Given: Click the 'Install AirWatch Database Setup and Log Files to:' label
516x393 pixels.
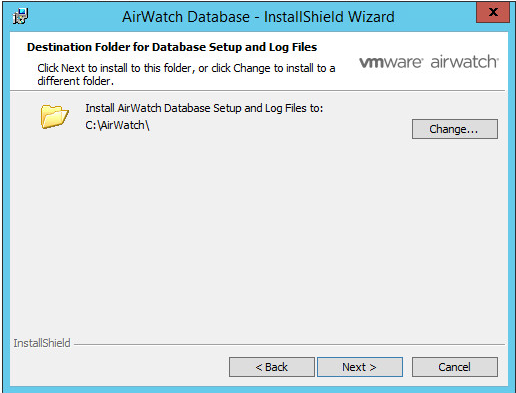Looking at the screenshot, I should (x=204, y=108).
